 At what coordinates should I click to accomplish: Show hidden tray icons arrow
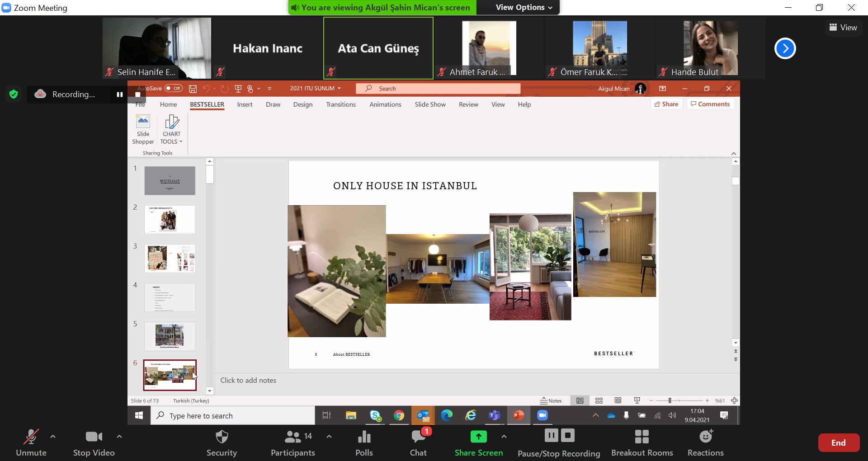coord(596,415)
